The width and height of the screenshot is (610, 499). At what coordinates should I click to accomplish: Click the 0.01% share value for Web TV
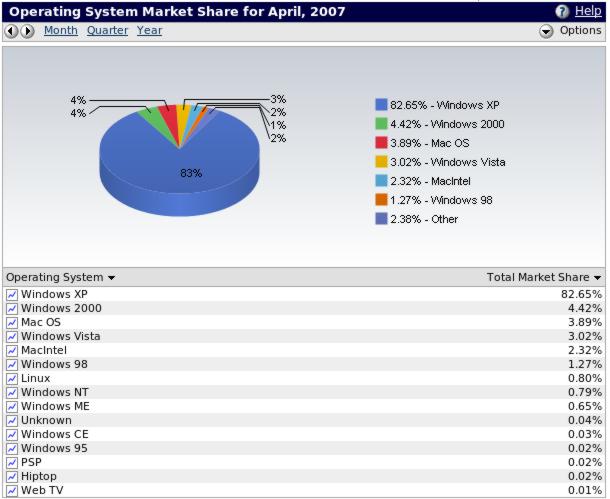coord(585,490)
